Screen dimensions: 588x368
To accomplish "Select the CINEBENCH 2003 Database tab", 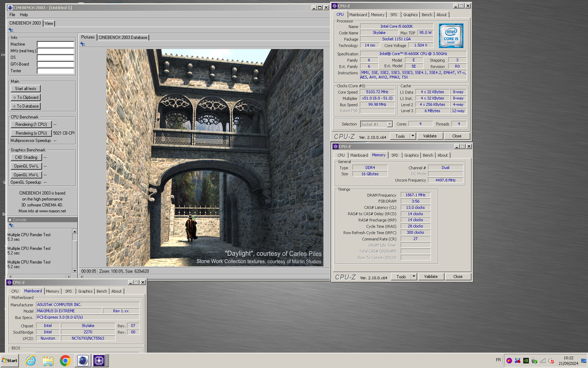I will [x=123, y=38].
